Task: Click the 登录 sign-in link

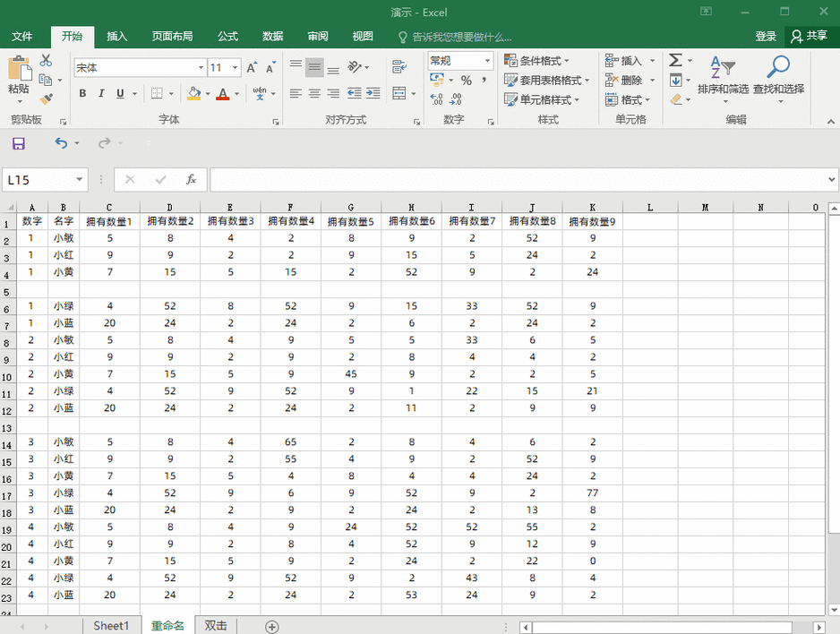Action: pyautogui.click(x=765, y=37)
